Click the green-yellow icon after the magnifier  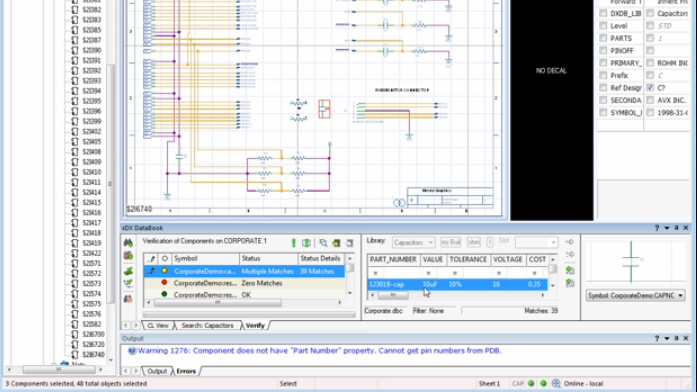tap(336, 243)
